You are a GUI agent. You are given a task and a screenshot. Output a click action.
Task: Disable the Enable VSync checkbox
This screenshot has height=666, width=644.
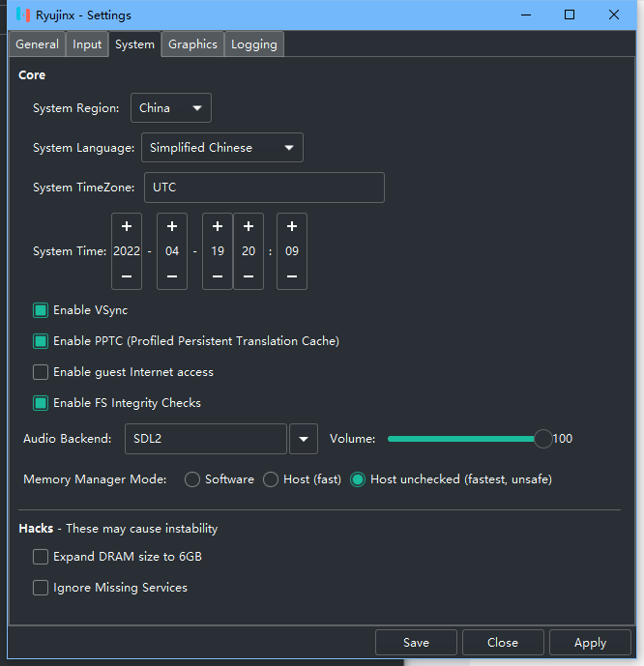pyautogui.click(x=41, y=310)
